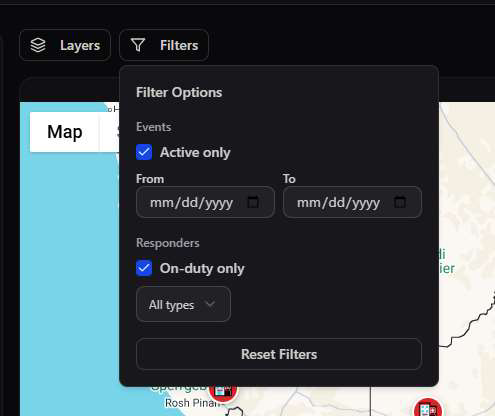This screenshot has width=495, height=416.
Task: Select the Map view tab
Action: click(x=65, y=132)
